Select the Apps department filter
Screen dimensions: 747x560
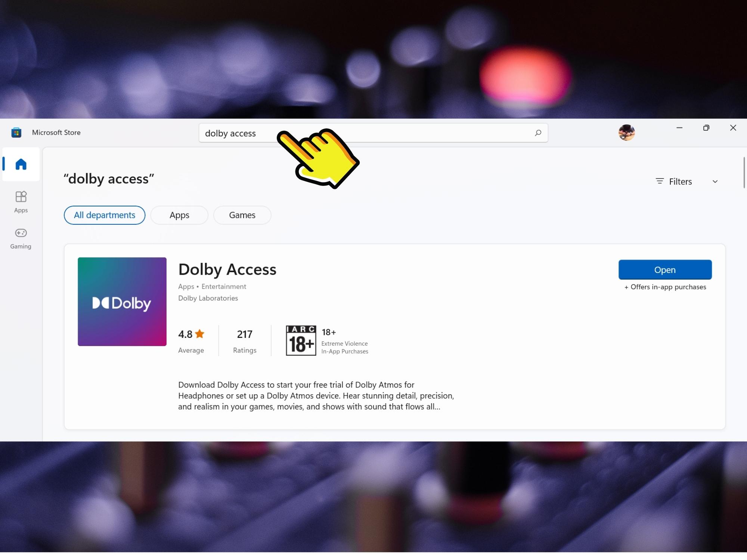[x=179, y=215]
